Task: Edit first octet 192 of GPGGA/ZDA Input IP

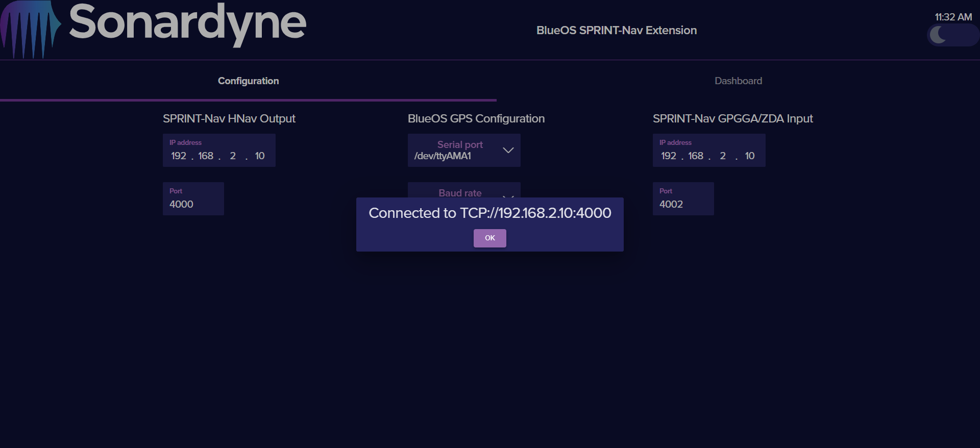Action: tap(669, 156)
